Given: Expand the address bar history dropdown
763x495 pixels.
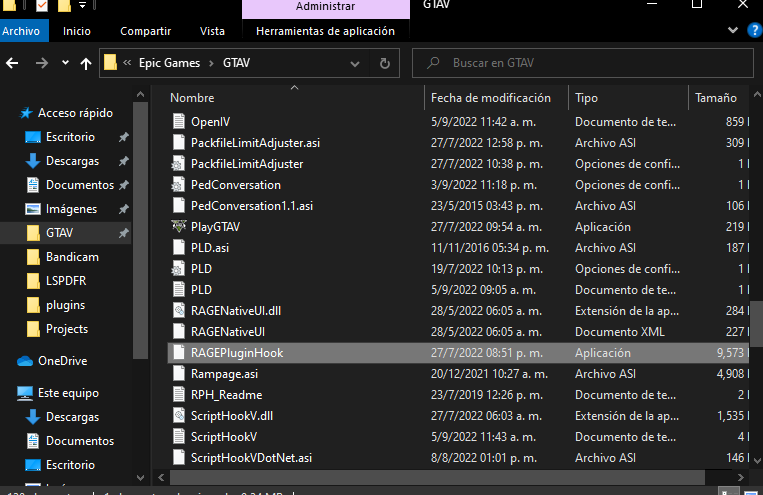Looking at the screenshot, I should [x=357, y=63].
